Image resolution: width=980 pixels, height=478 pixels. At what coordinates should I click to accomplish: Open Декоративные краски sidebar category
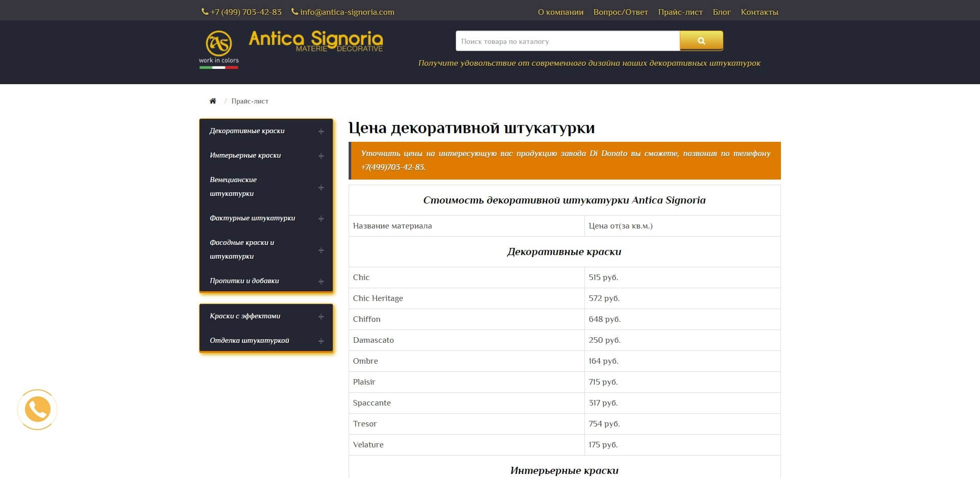point(247,131)
